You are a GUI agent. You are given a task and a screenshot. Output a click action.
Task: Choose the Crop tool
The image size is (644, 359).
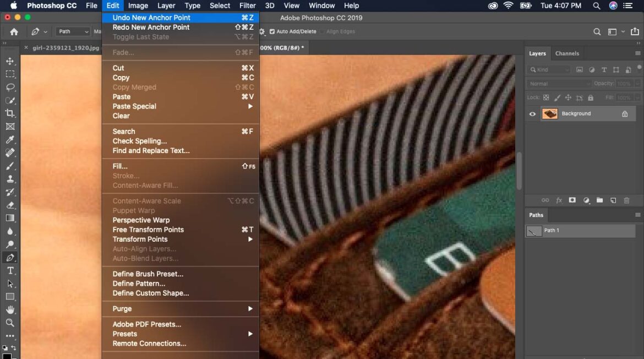pyautogui.click(x=10, y=113)
